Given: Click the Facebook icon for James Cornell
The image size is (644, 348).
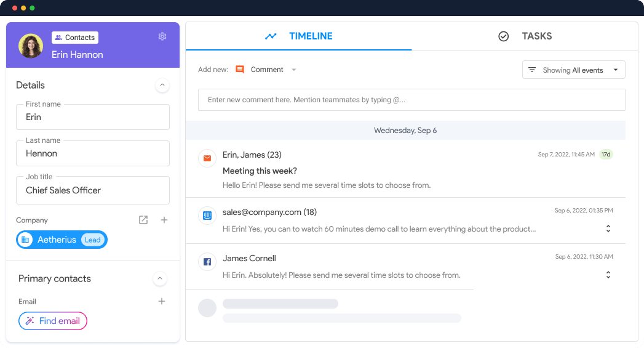Looking at the screenshot, I should point(207,262).
